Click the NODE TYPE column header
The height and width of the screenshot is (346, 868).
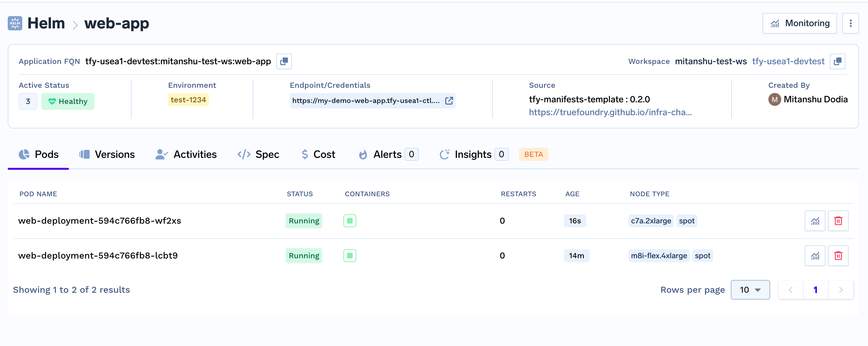tap(649, 194)
